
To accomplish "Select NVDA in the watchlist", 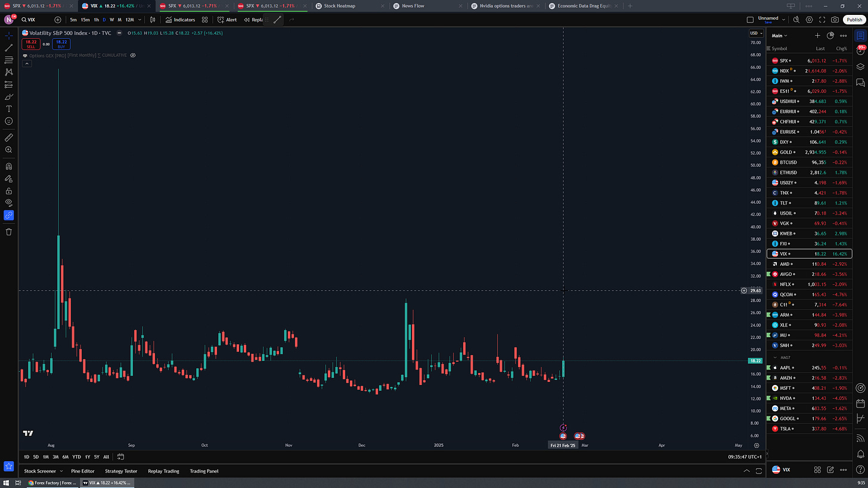I will point(811,398).
